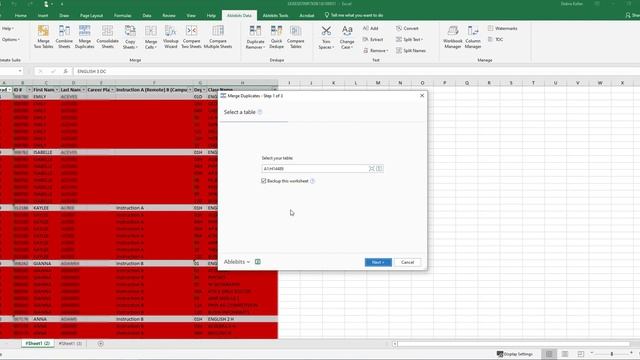Click Tell me what you want to do
640x360 pixels.
coord(354,15)
